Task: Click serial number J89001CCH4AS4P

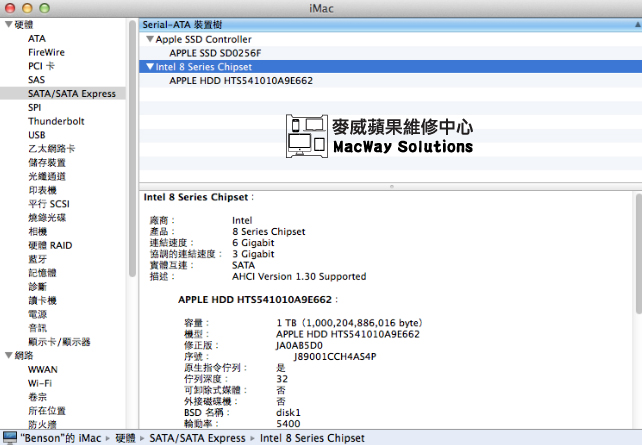Action: (x=335, y=357)
